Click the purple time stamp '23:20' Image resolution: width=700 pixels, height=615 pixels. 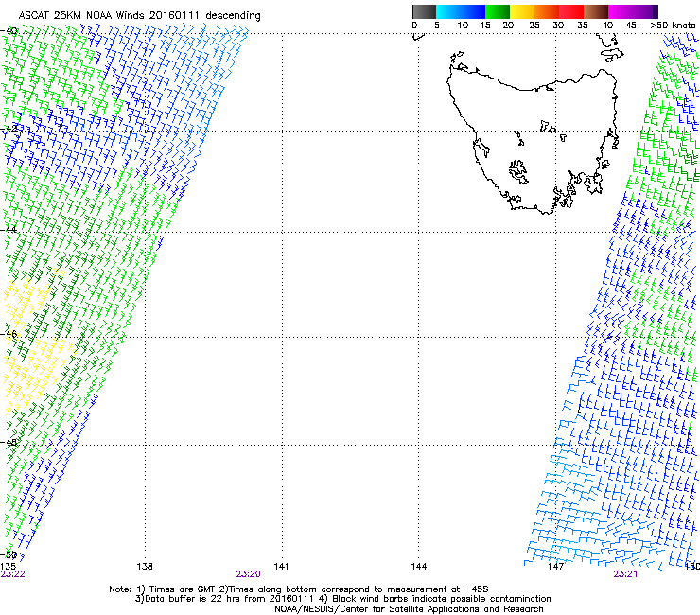248,574
